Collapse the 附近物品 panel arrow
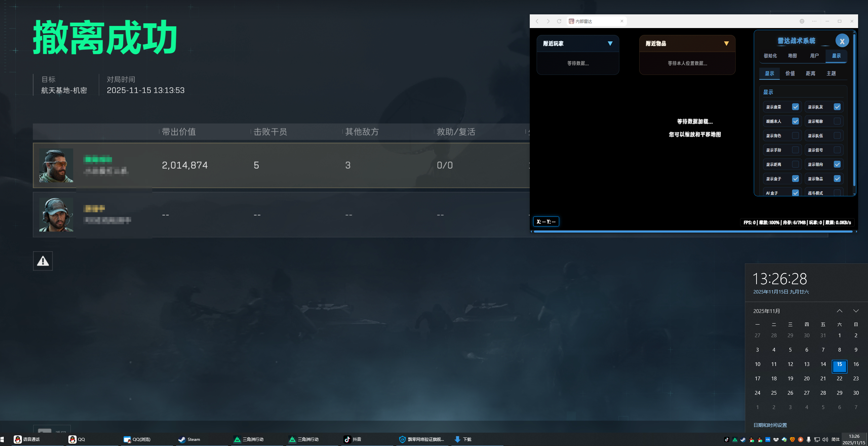This screenshot has width=868, height=446. [x=726, y=43]
